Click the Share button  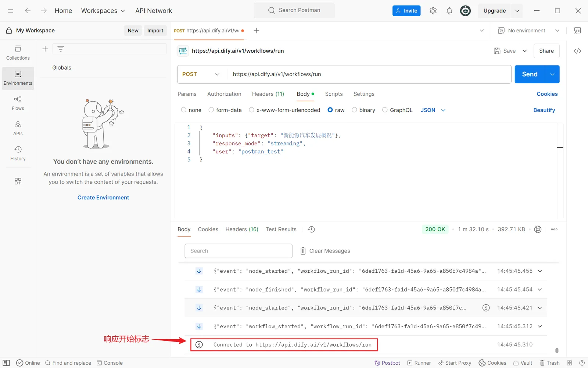[x=546, y=51]
